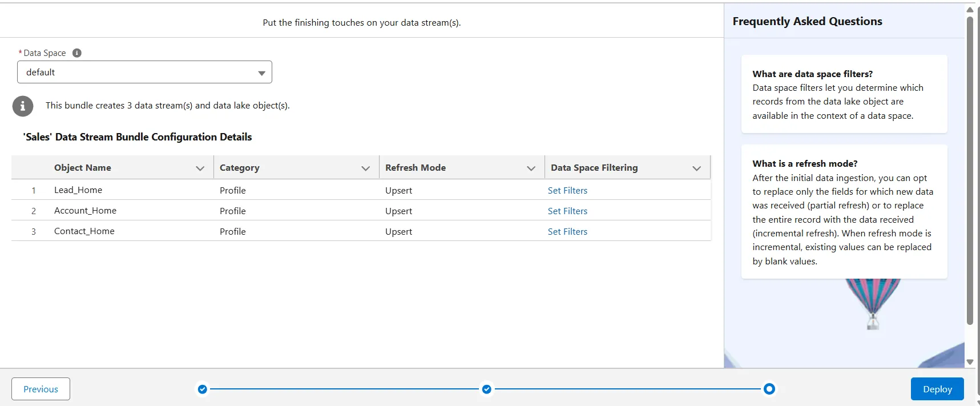Set Filters for Contact_Home
Screen dimensions: 980x406
pos(567,232)
